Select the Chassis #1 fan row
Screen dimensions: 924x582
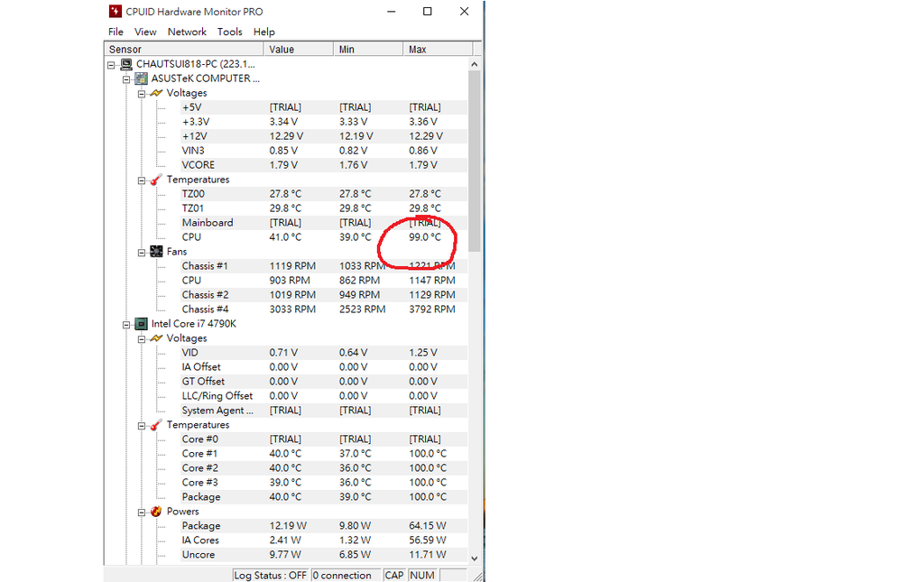(324, 266)
